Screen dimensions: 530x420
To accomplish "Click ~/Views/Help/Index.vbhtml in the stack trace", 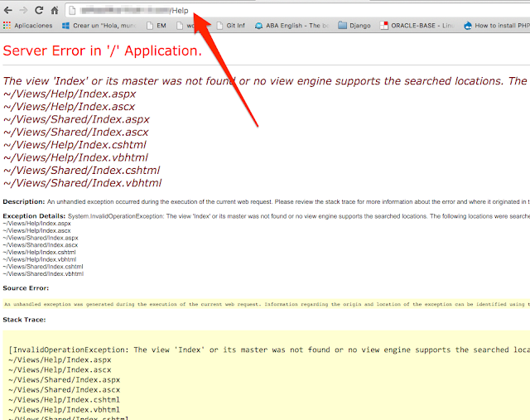I will (65, 410).
